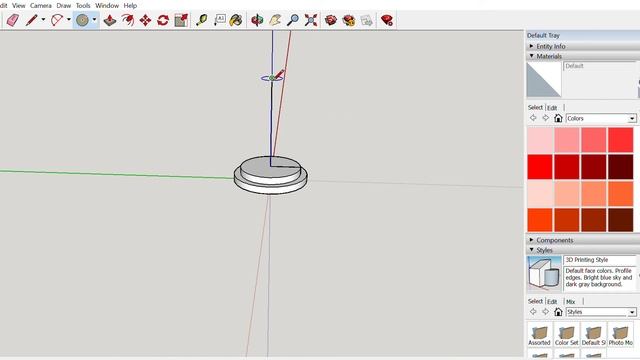Select the Scale tool
Screen dimensions: 640x360
[x=181, y=20]
